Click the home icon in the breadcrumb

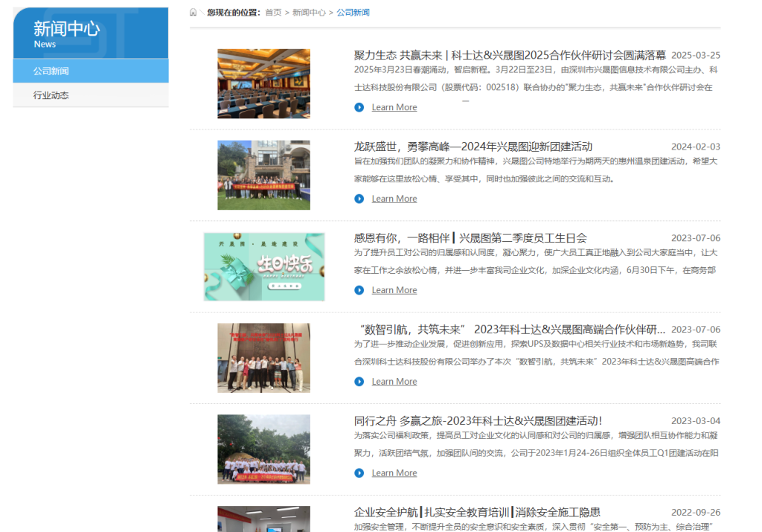(193, 13)
